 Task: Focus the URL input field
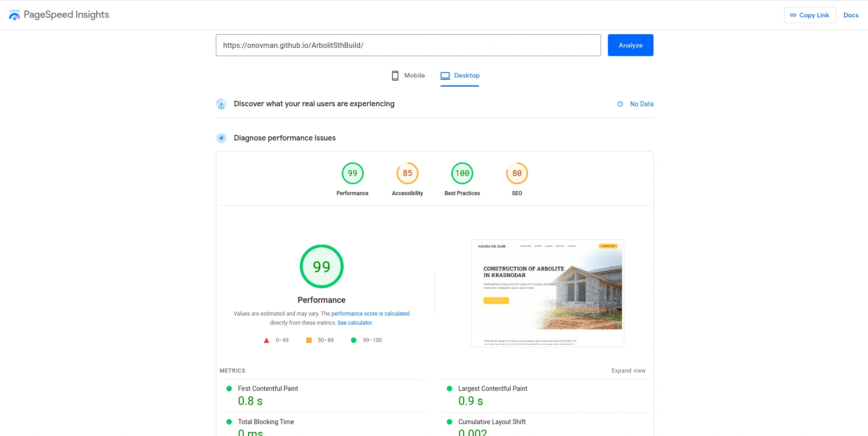pyautogui.click(x=408, y=45)
